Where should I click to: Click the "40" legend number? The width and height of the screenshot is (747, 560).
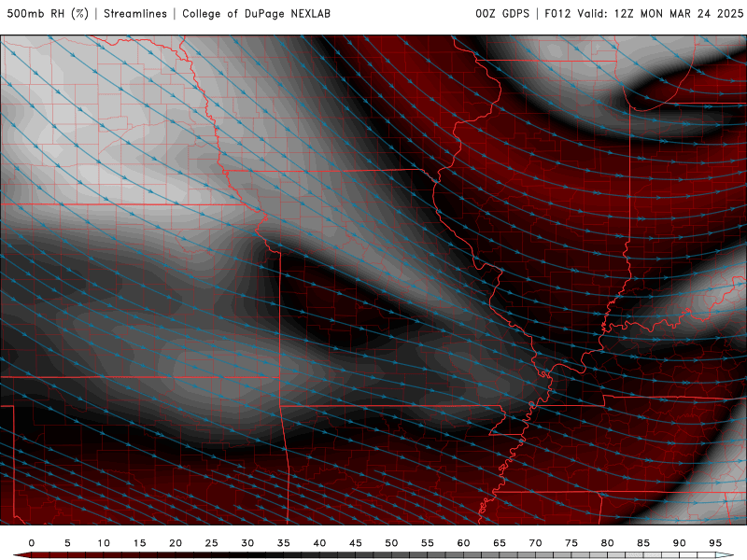[x=319, y=543]
